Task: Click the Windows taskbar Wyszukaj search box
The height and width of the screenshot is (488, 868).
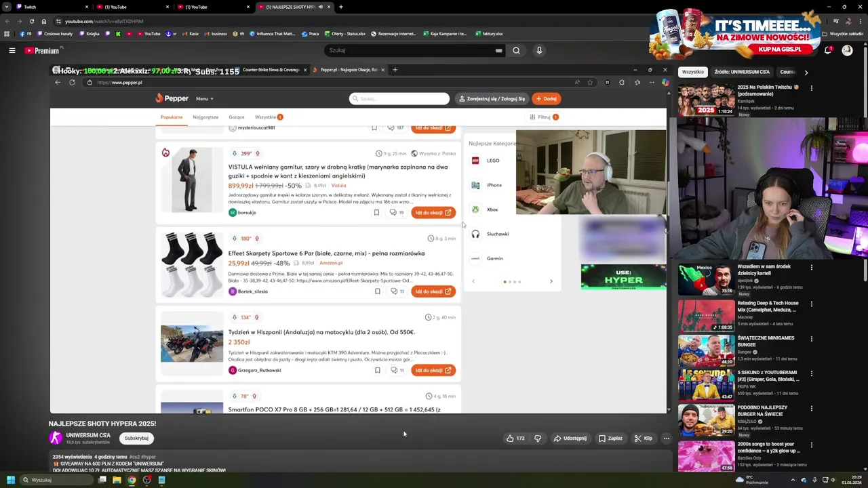Action: coord(56,480)
